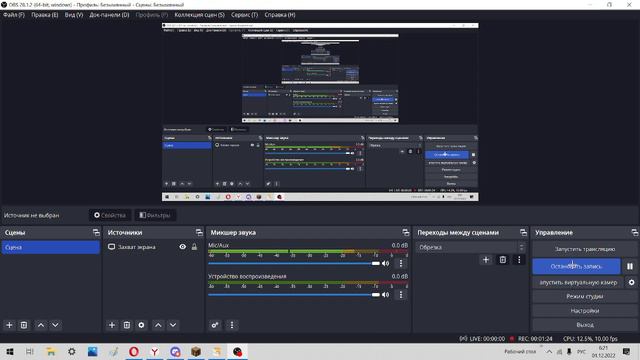The height and width of the screenshot is (360, 640).
Task: Open the File Explorer folder in taskbar
Action: [51, 351]
